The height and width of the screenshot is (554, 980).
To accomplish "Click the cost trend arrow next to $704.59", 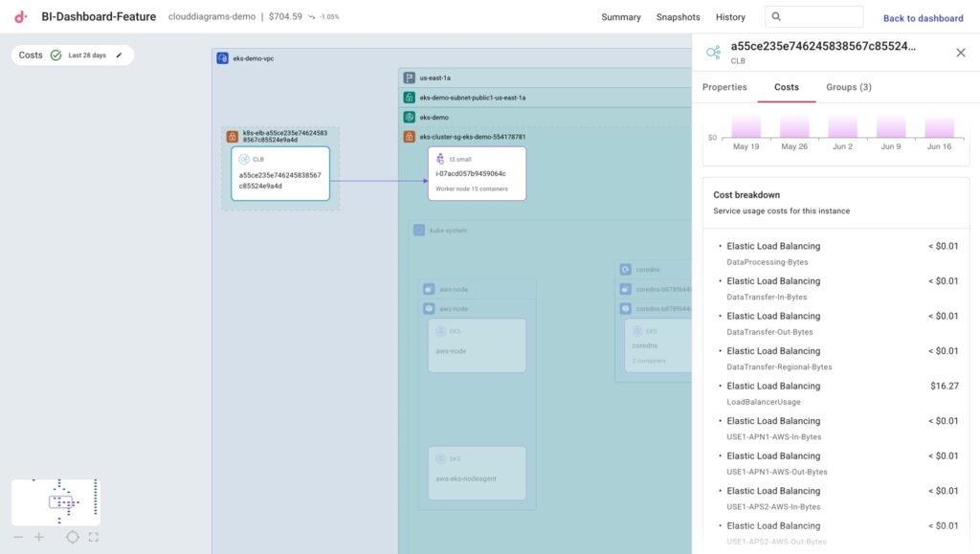I will pos(311,17).
